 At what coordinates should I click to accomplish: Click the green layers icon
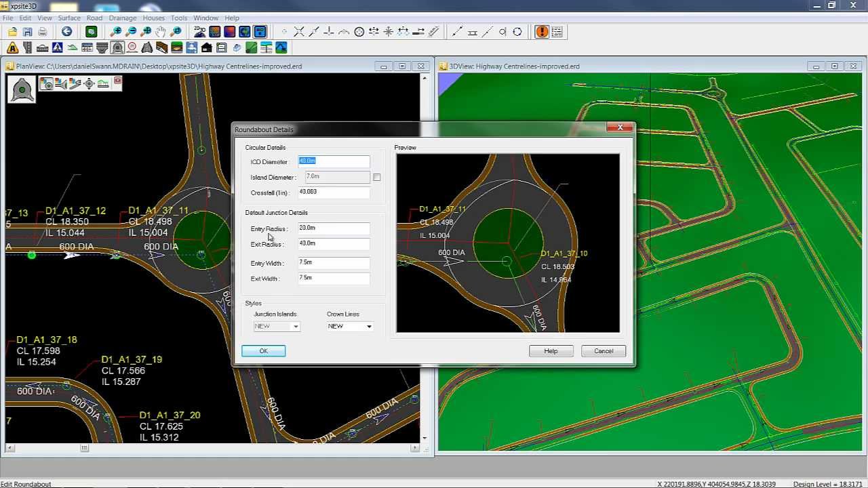pyautogui.click(x=91, y=32)
